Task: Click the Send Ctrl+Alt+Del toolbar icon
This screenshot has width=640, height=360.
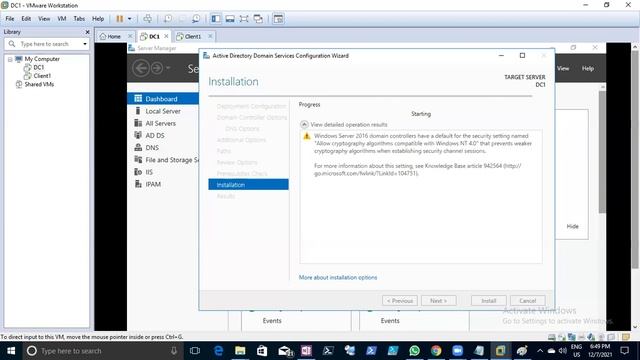Action: click(147, 19)
